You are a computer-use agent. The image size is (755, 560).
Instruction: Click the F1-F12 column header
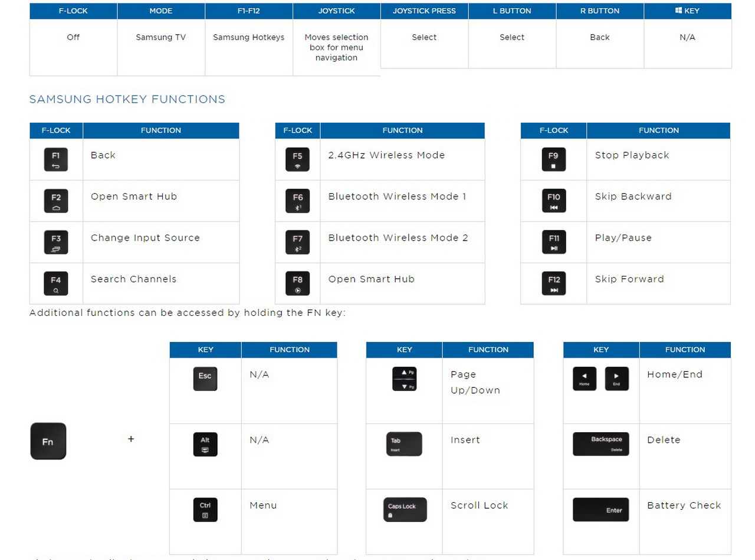(x=249, y=11)
